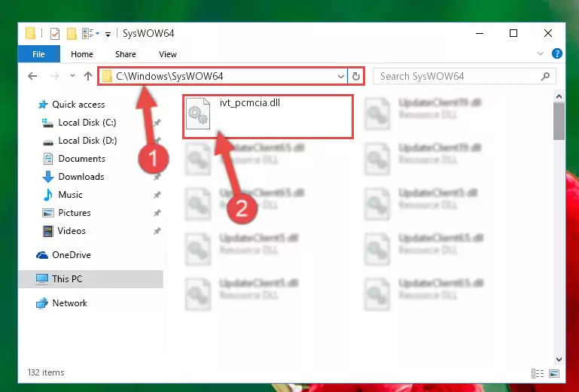This screenshot has width=579, height=392.
Task: Click the pin icon beside Local Disk (C:)
Action: point(157,123)
